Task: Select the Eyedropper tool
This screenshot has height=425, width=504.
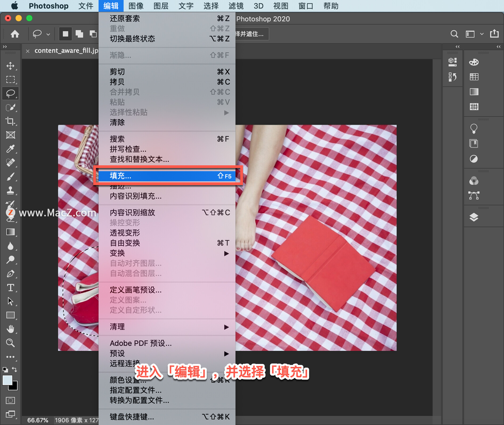Action: coord(10,149)
